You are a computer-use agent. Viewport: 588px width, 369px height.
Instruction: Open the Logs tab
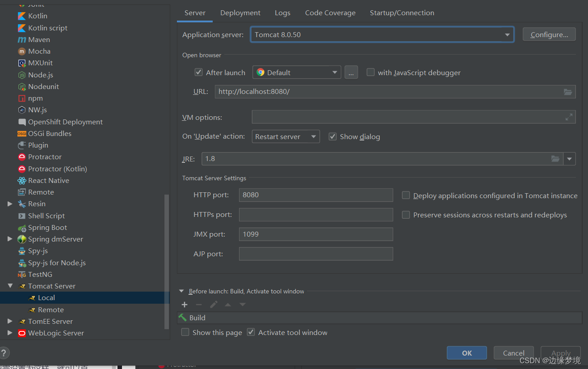(282, 13)
